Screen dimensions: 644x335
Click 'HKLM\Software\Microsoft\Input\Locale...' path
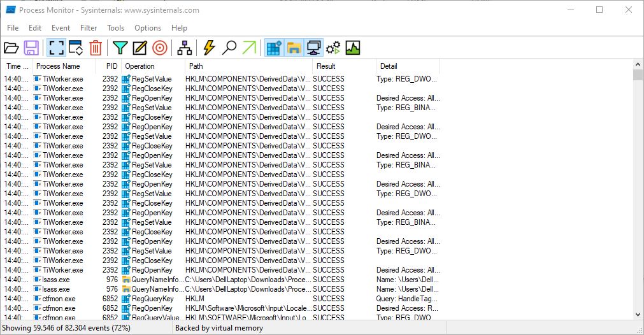click(248, 308)
